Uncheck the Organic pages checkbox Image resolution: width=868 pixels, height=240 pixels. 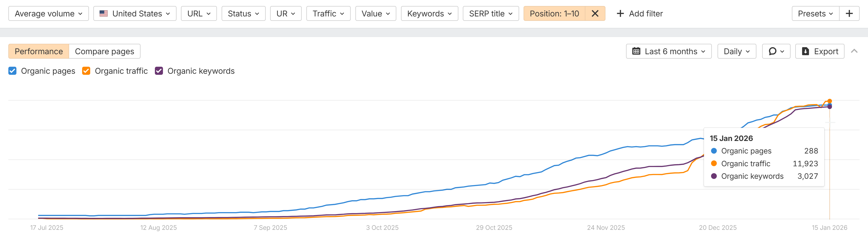(x=13, y=71)
